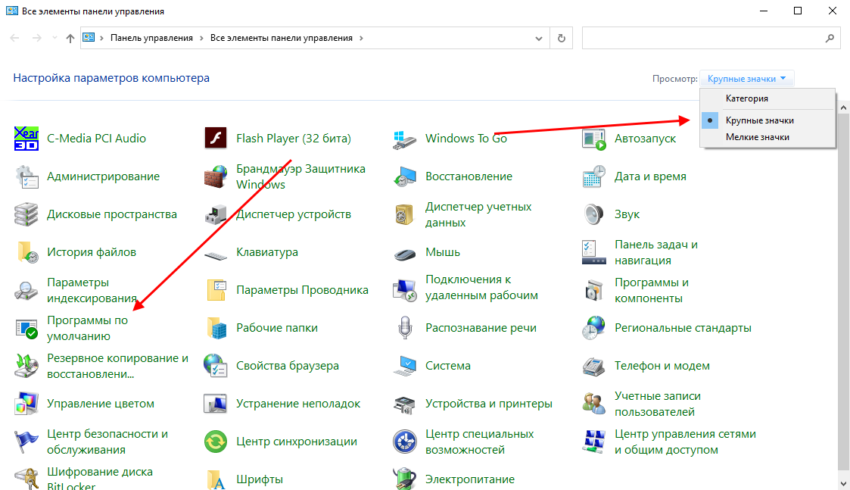Open the Программы по умолчанию link
Screen dimensions: 850x490
pyautogui.click(x=87, y=328)
